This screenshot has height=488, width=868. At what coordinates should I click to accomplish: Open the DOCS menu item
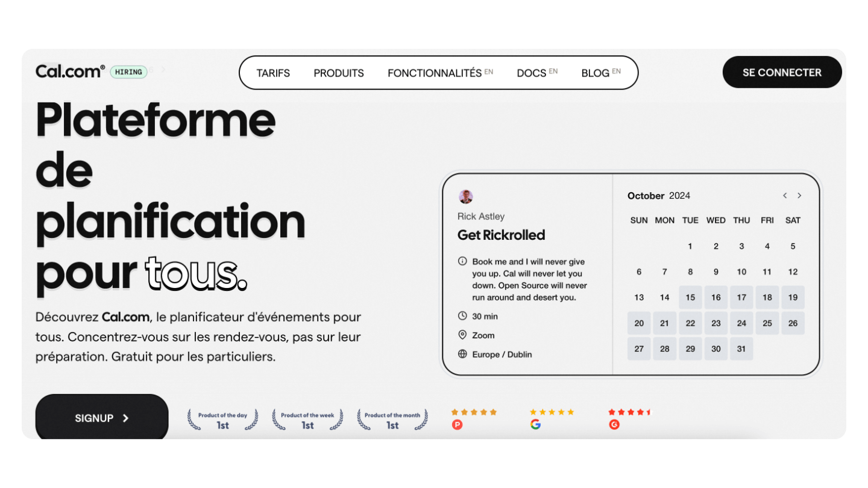tap(537, 73)
